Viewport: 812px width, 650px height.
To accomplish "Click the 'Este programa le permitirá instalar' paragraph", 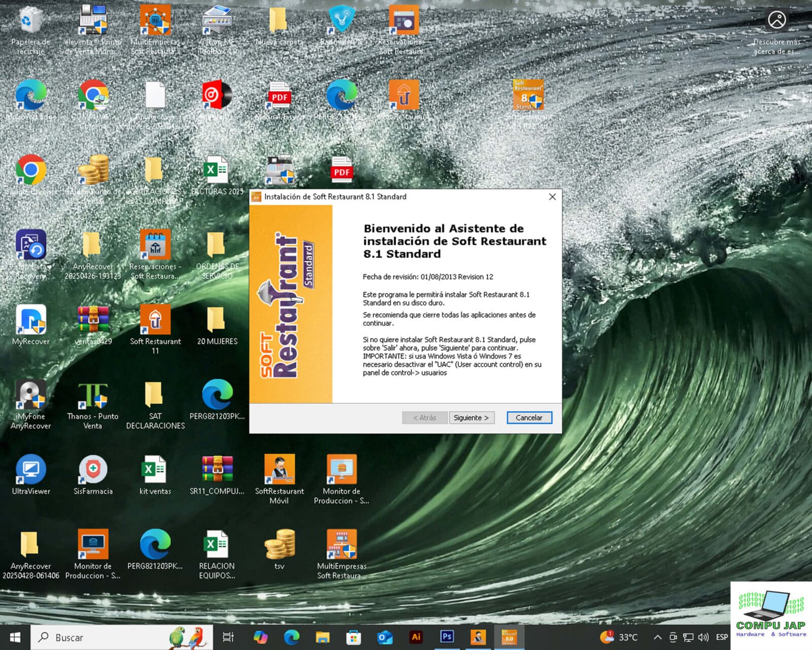I will coord(446,299).
